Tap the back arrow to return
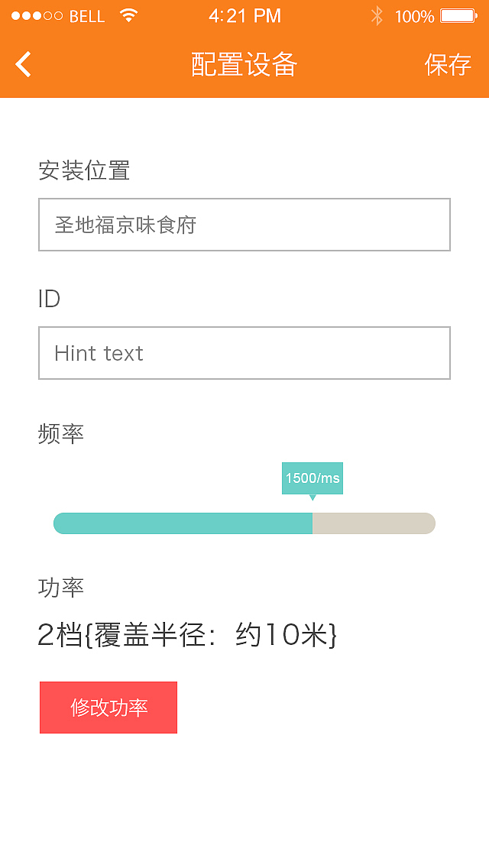489x868 pixels. coord(22,64)
